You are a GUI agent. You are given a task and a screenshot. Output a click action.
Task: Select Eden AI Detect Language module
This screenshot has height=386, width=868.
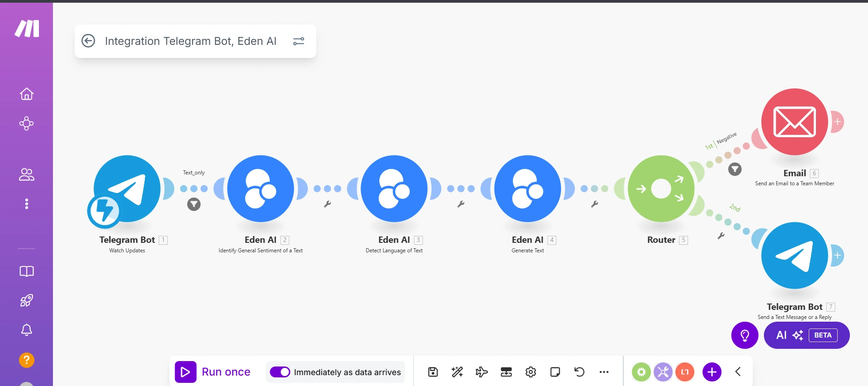click(x=394, y=188)
